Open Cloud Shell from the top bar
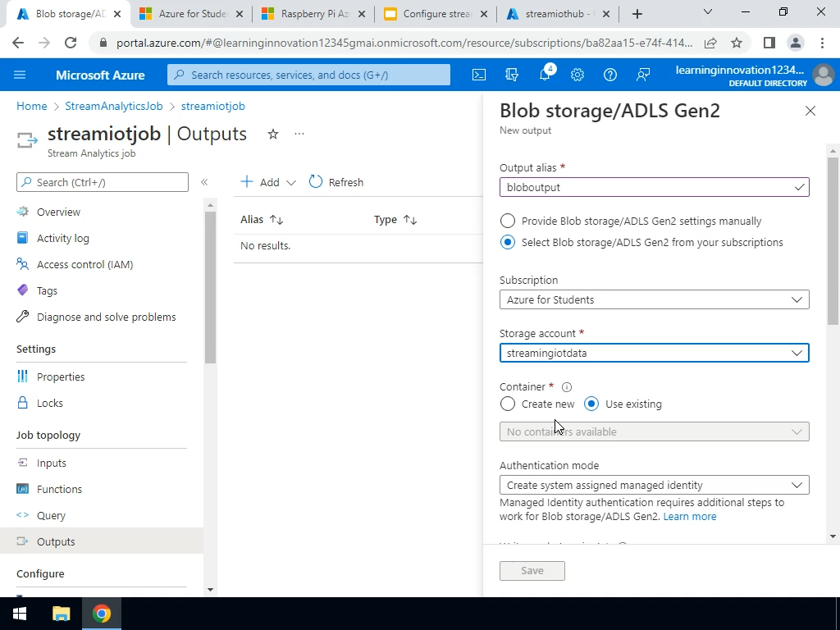The height and width of the screenshot is (630, 840). [479, 75]
